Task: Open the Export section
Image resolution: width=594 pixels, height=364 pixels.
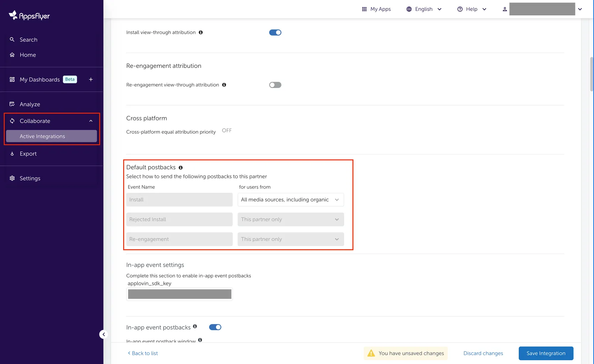Action: 28,153
